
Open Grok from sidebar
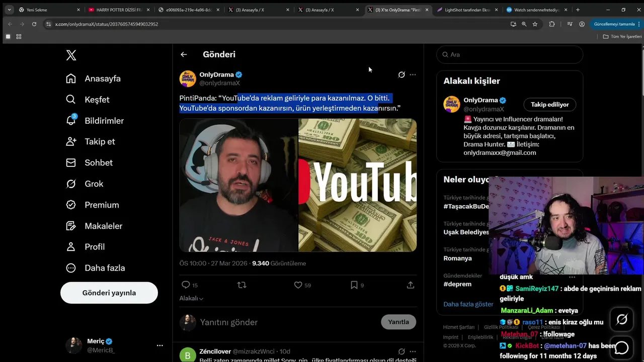point(85,184)
